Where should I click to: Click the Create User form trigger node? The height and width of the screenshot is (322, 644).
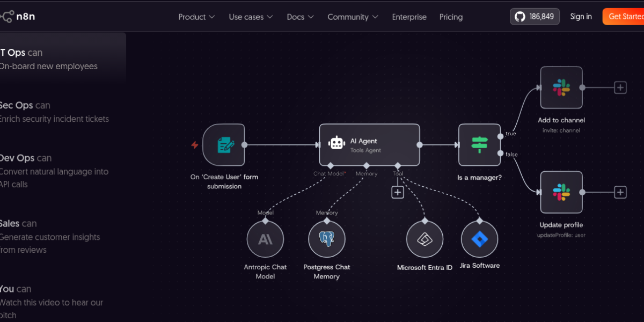224,144
